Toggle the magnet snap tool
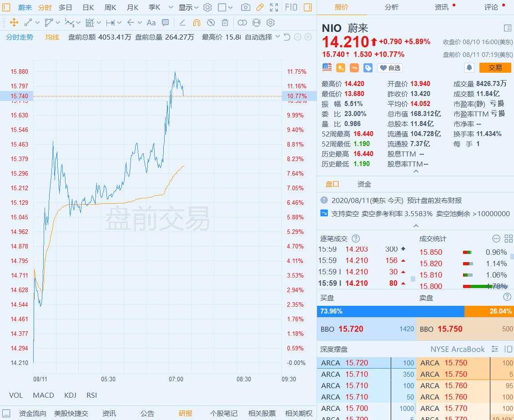 tap(197, 23)
